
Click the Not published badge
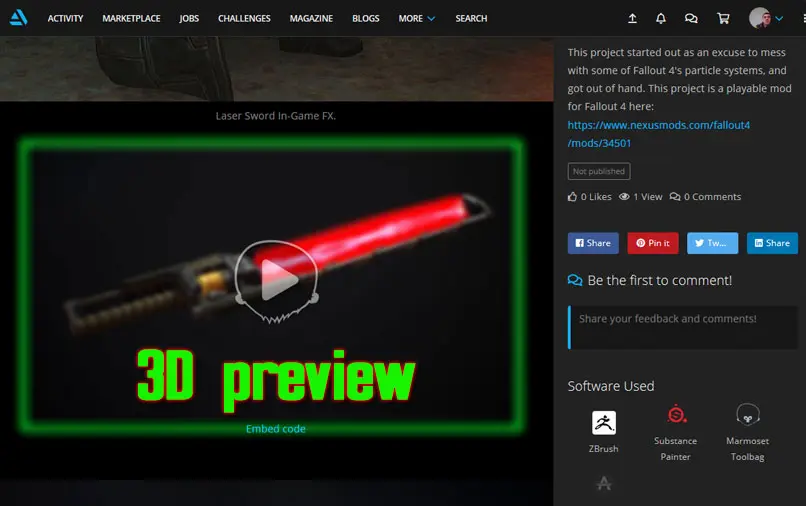point(599,171)
